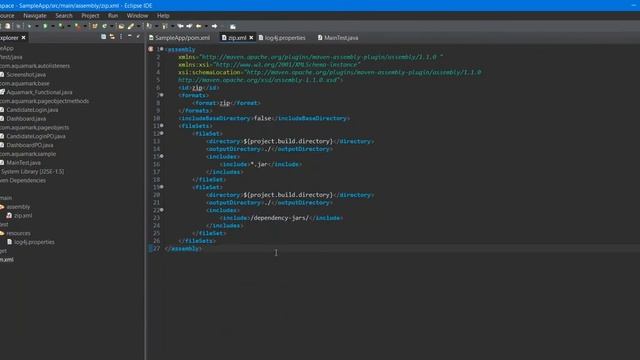Click the green Run button in the toolbar
The width and height of the screenshot is (640, 360).
point(45,26)
